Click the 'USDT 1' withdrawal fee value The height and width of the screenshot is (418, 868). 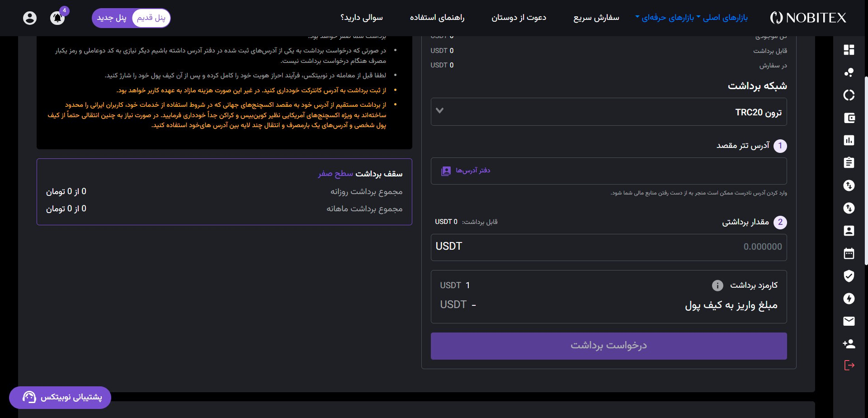[455, 285]
